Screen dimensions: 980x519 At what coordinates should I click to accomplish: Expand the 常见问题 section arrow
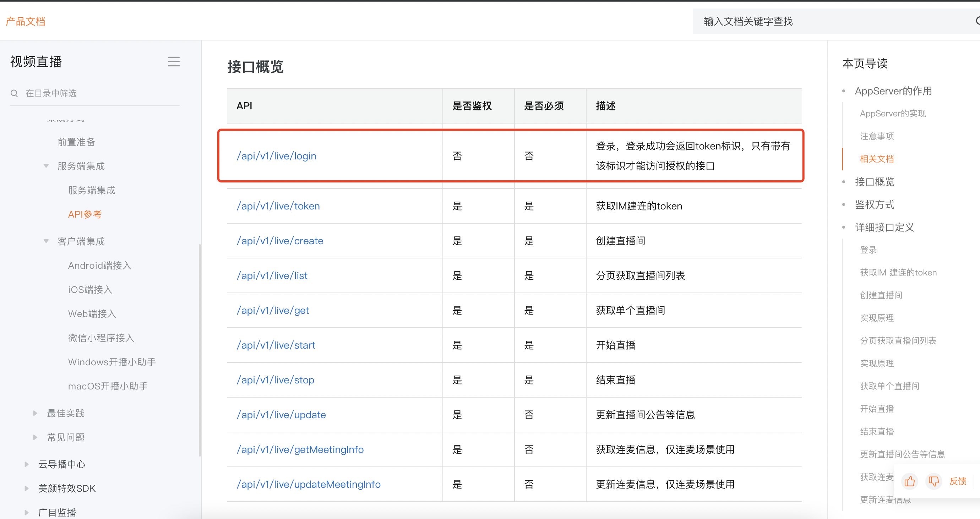click(35, 437)
